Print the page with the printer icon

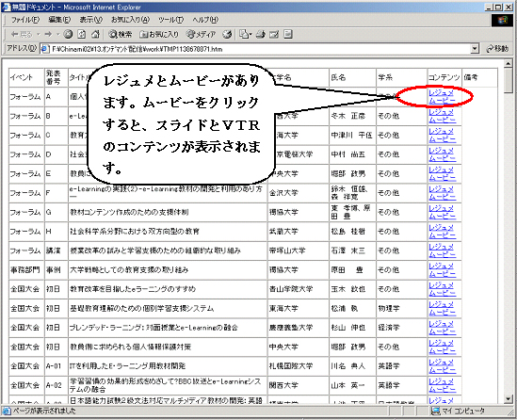(x=261, y=34)
